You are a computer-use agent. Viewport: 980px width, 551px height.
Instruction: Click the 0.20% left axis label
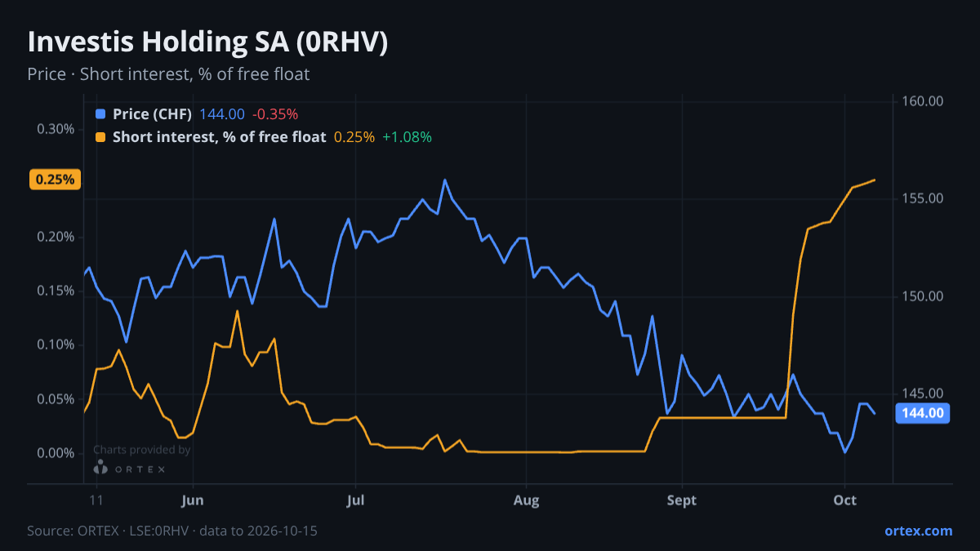pyautogui.click(x=56, y=237)
